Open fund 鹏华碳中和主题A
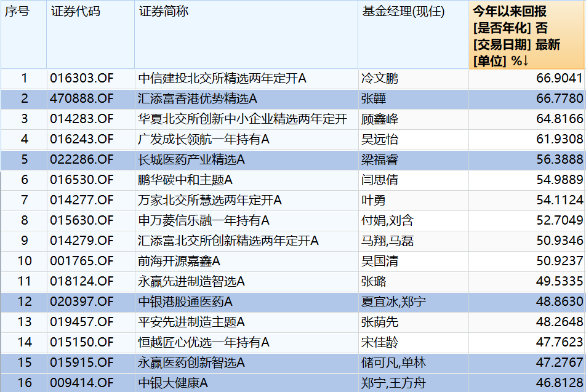This screenshot has height=392, width=586. pos(185,180)
